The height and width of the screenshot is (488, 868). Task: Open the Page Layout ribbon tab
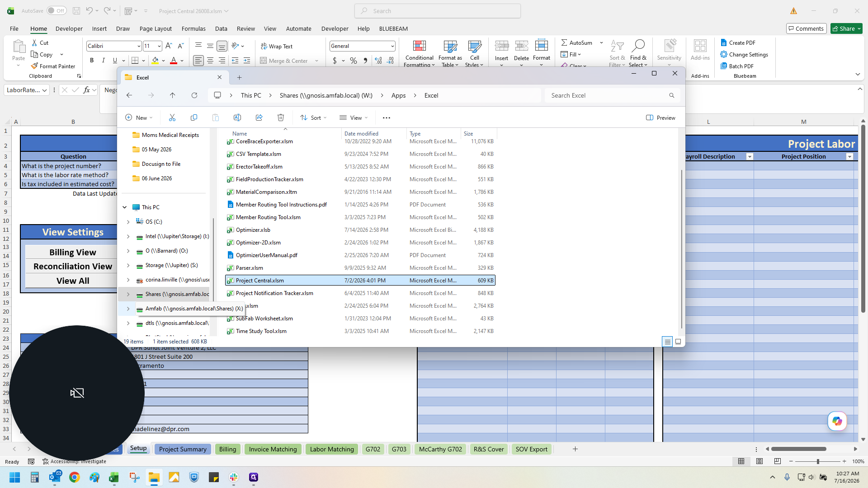[156, 28]
